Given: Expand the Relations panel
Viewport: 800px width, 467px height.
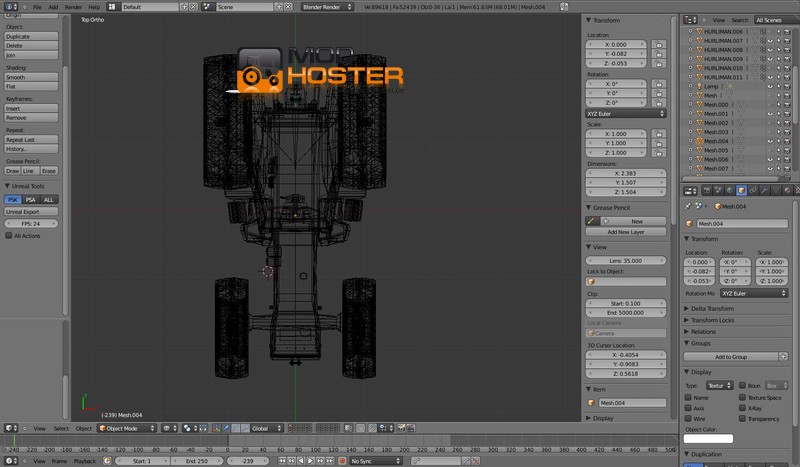Looking at the screenshot, I should coord(687,332).
